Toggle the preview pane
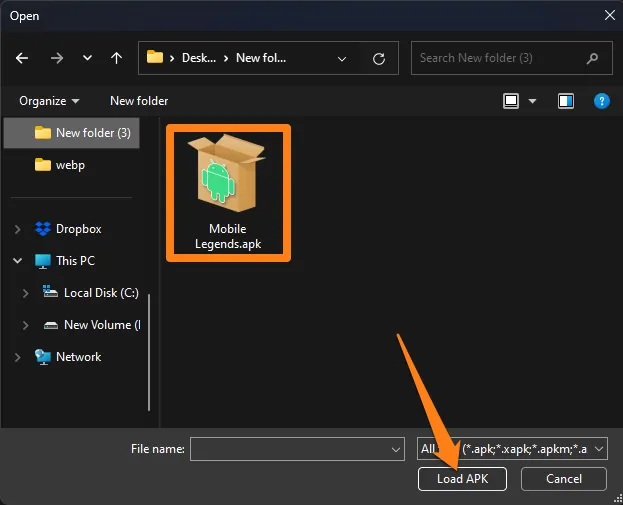This screenshot has width=623, height=505. coord(566,101)
